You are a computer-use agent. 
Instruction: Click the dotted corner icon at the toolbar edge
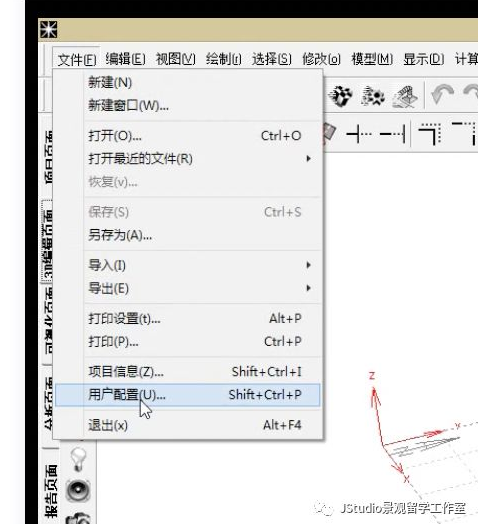(x=465, y=133)
